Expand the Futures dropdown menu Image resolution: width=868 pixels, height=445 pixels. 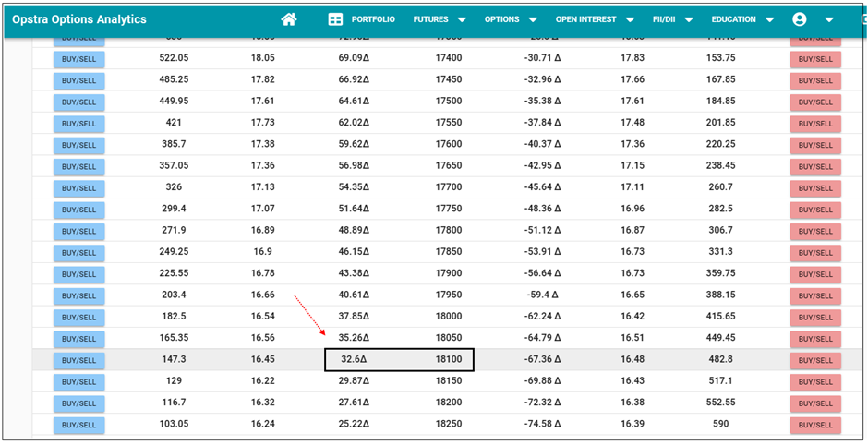coord(439,19)
